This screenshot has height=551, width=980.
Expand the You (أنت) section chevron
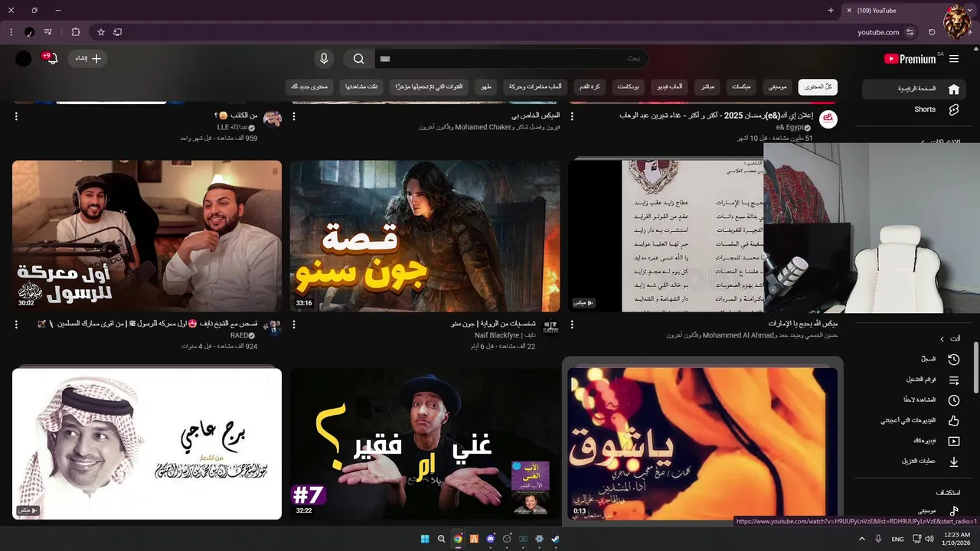(x=942, y=339)
